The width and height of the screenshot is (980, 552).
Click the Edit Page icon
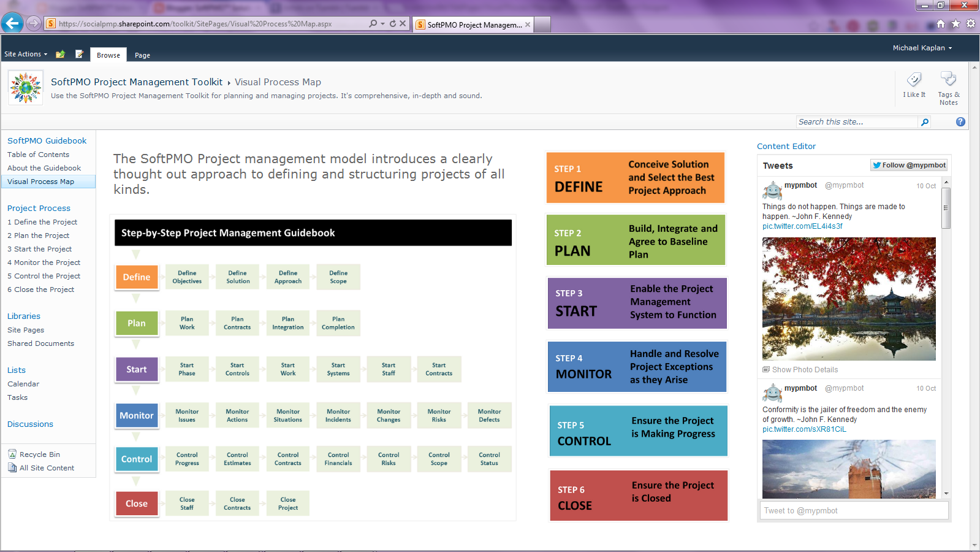click(x=79, y=54)
